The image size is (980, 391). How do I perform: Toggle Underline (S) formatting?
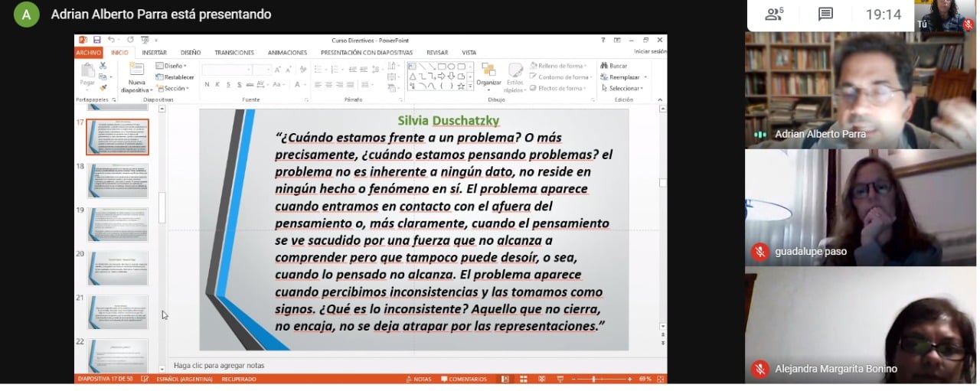(228, 84)
